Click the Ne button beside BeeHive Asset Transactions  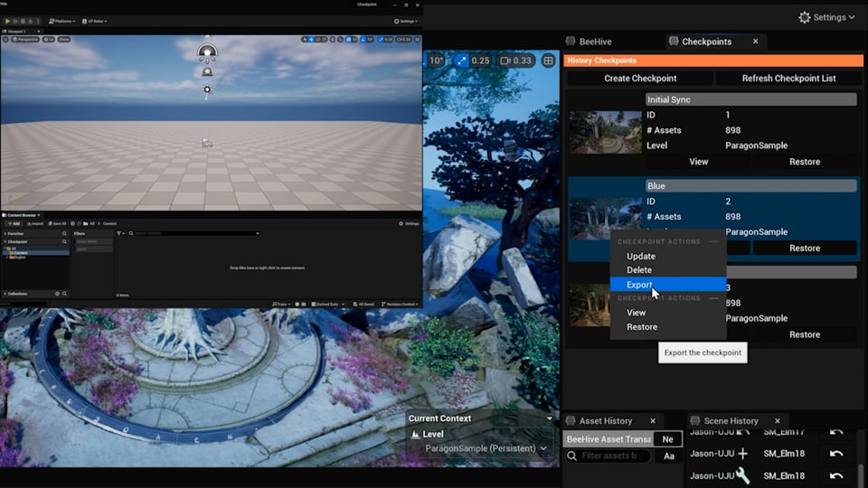(667, 439)
